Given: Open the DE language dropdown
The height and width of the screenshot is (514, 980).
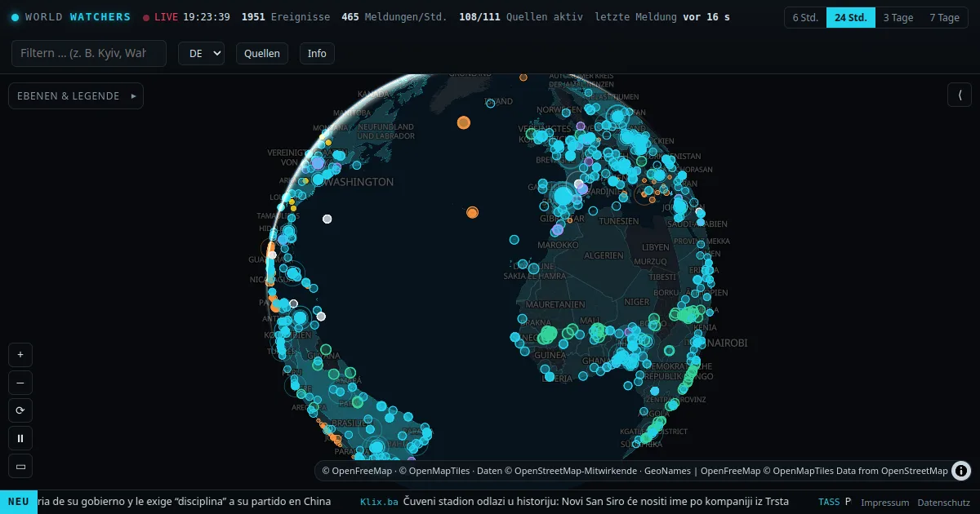Looking at the screenshot, I should tap(201, 53).
